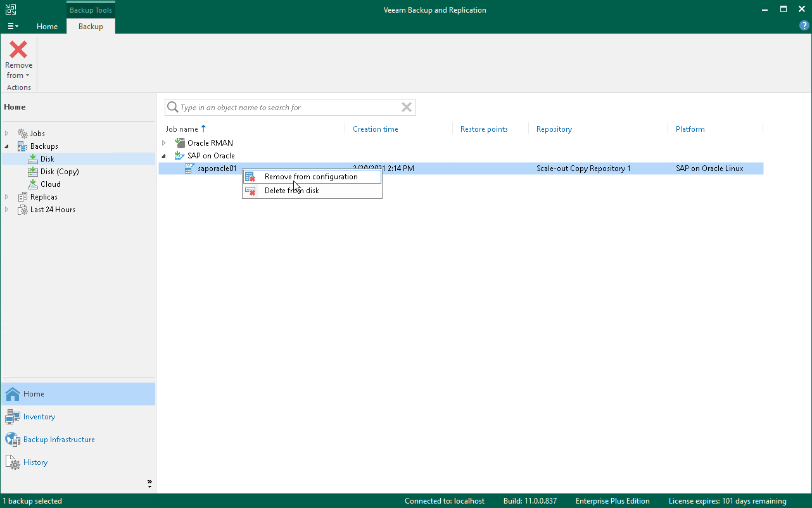
Task: Click the saporacle01 backup icon
Action: [x=189, y=168]
